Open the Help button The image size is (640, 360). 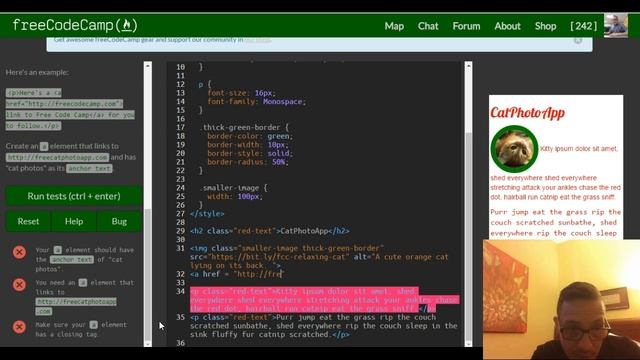74,221
